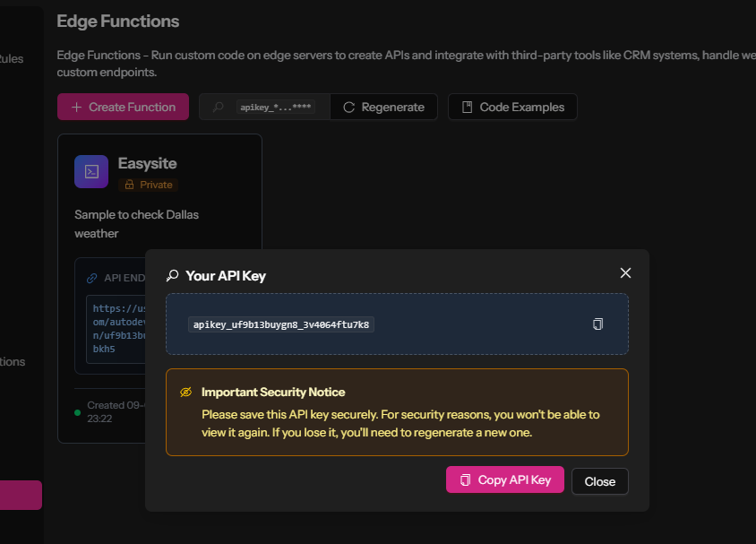The image size is (756, 544).
Task: Click the key icon beside Your API Key
Action: click(x=173, y=275)
